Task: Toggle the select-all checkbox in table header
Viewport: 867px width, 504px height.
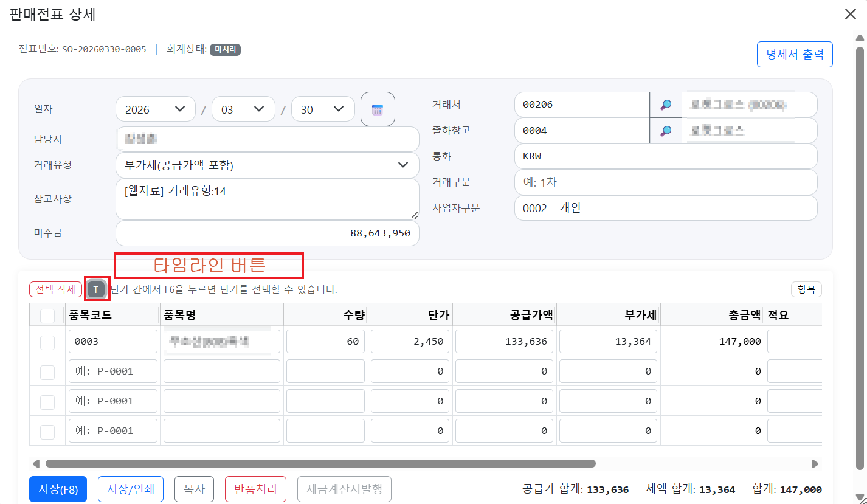Action: 47,316
